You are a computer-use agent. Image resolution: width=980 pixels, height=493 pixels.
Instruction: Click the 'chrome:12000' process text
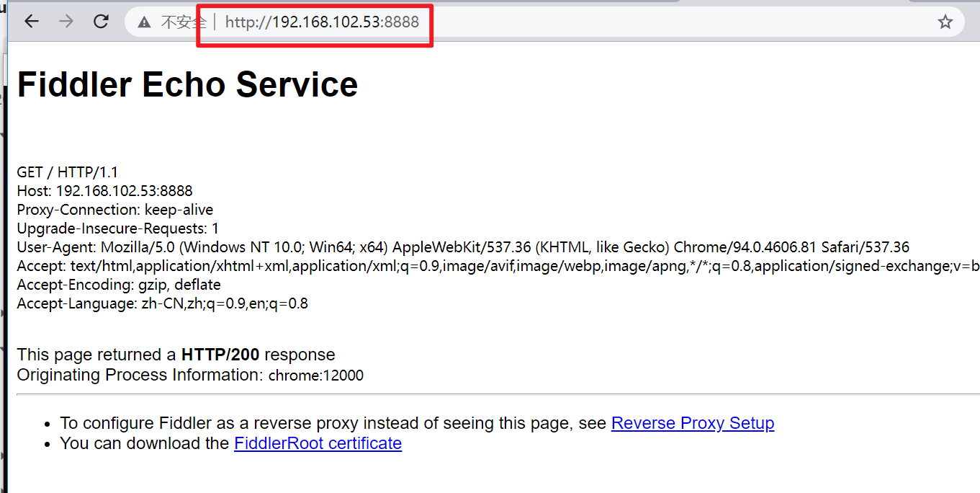[316, 376]
